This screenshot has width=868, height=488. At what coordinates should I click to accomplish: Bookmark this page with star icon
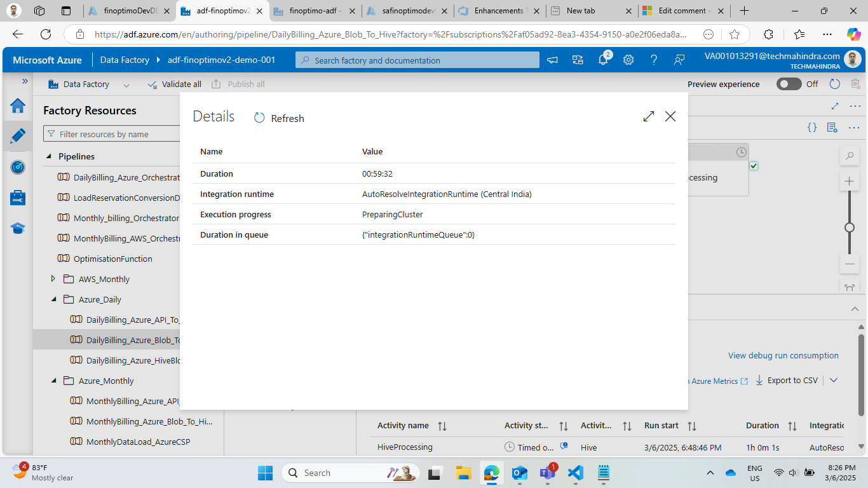tap(735, 35)
